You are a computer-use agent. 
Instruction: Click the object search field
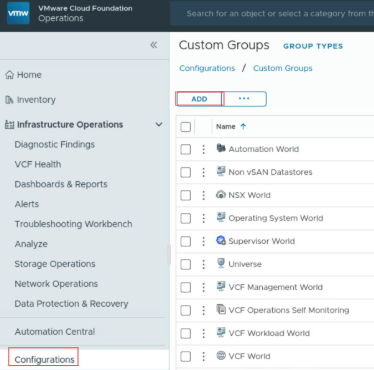pyautogui.click(x=272, y=13)
